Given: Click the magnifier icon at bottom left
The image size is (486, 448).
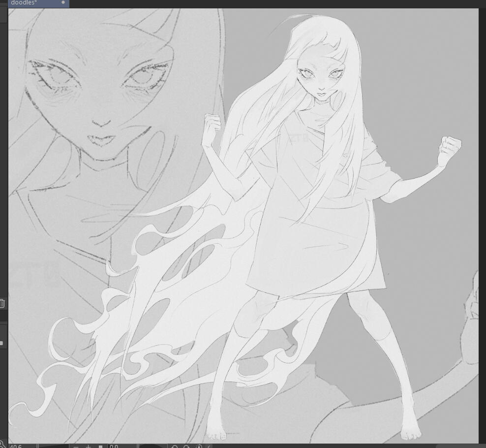Looking at the screenshot, I should tap(2, 446).
